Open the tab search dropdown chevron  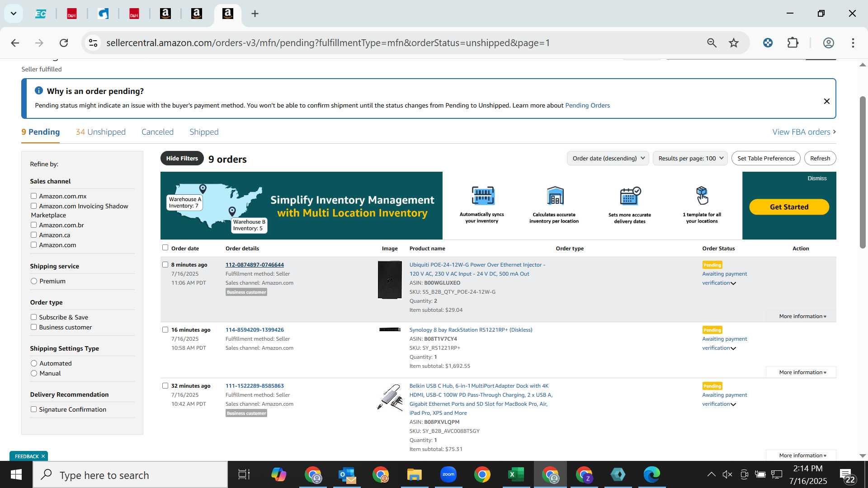point(14,14)
